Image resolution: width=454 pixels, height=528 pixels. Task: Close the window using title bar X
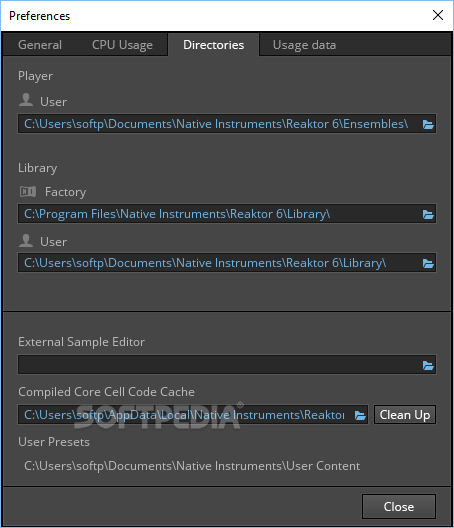coord(438,15)
